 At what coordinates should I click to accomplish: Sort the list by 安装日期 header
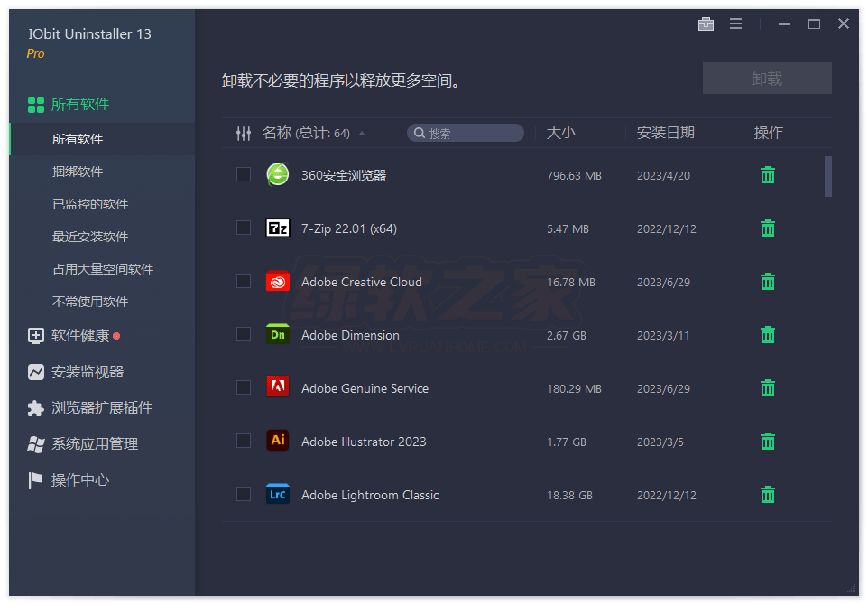[666, 133]
